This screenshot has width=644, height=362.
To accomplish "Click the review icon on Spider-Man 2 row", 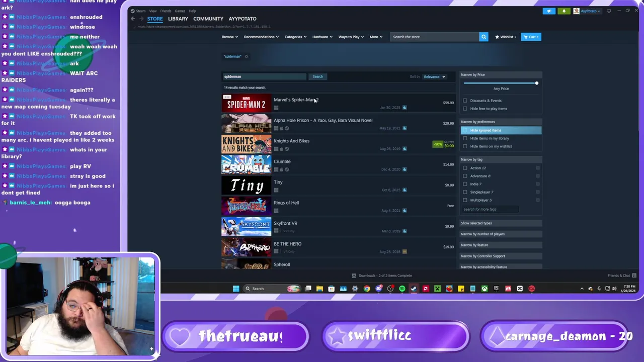I will click(x=405, y=108).
